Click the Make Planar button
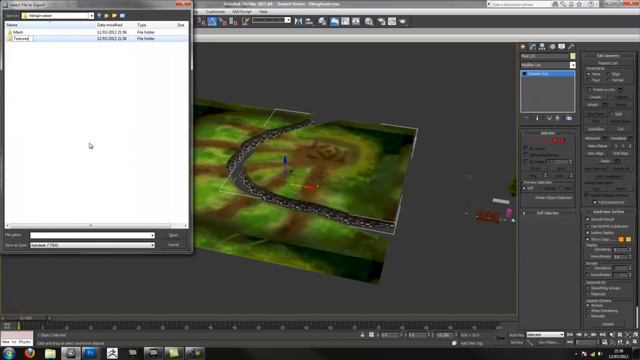 pyautogui.click(x=597, y=146)
